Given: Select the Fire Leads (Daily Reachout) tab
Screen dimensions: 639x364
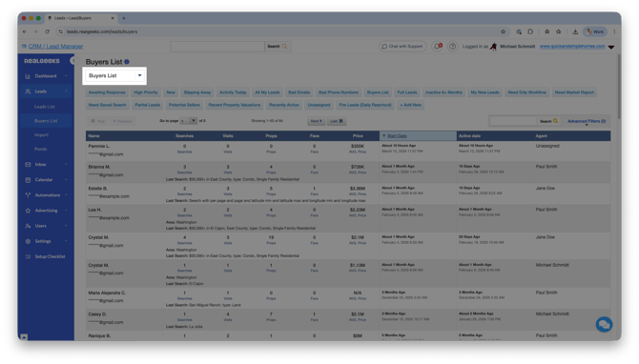Looking at the screenshot, I should tap(364, 105).
